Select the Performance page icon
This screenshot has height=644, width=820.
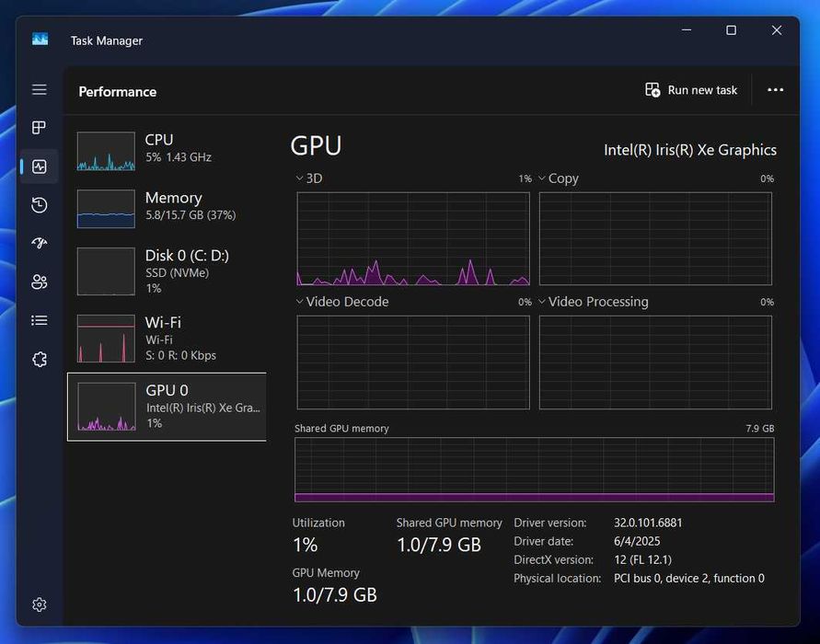pyautogui.click(x=40, y=167)
